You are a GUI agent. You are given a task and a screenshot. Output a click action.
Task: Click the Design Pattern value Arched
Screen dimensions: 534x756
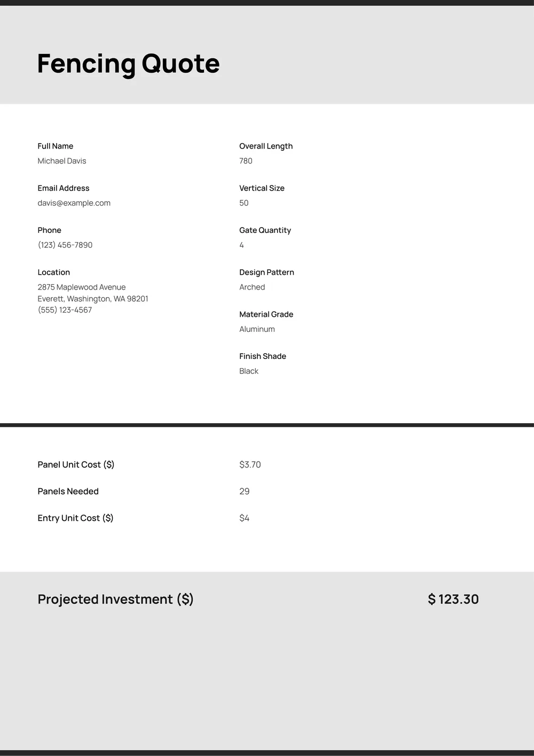click(x=252, y=287)
